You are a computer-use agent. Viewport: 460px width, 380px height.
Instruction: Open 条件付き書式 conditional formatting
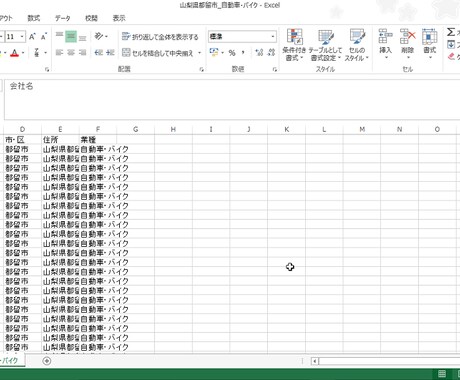point(294,46)
